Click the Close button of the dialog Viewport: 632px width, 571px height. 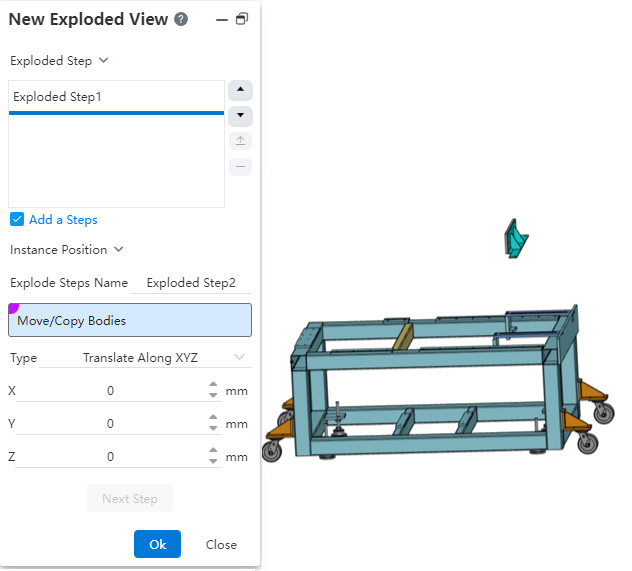(221, 544)
